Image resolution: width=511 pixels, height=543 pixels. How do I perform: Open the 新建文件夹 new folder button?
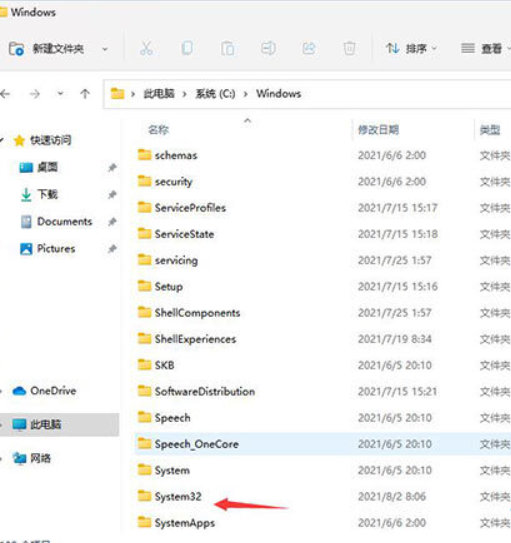tap(46, 49)
